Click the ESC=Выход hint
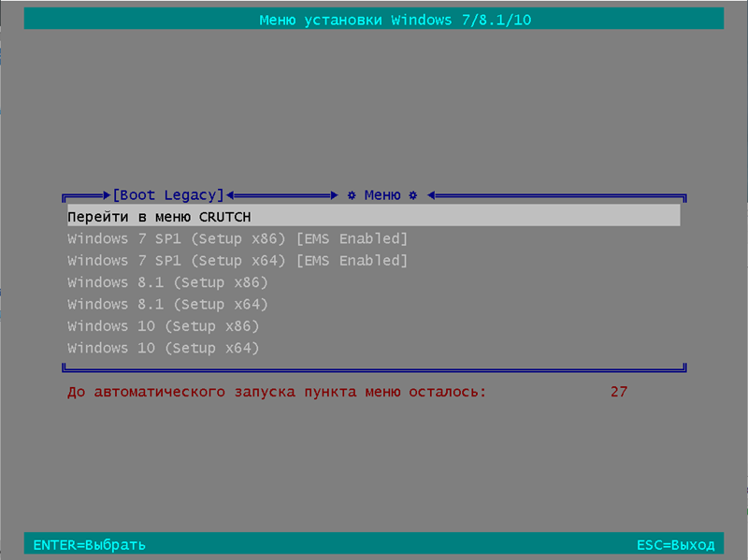 [x=675, y=545]
